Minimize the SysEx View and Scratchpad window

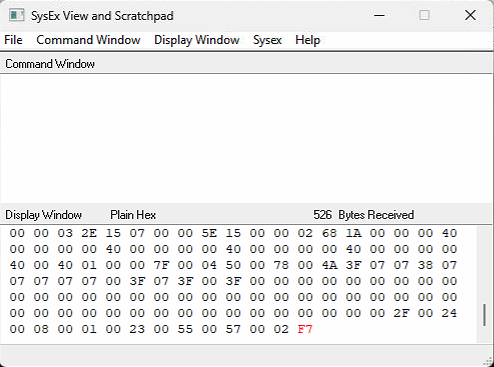[x=379, y=15]
